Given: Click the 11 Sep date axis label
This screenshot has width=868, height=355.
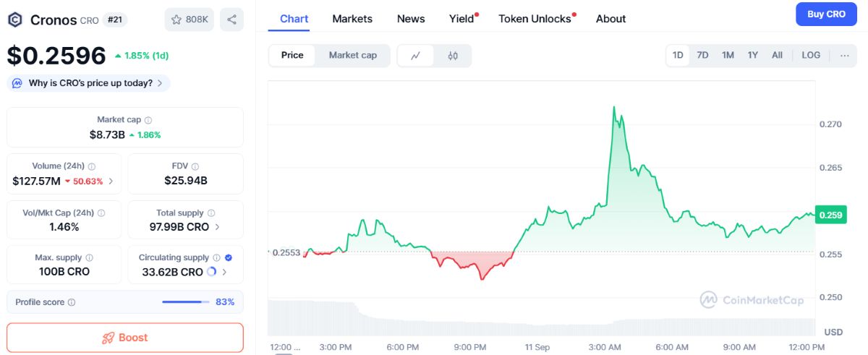Looking at the screenshot, I should tap(537, 347).
